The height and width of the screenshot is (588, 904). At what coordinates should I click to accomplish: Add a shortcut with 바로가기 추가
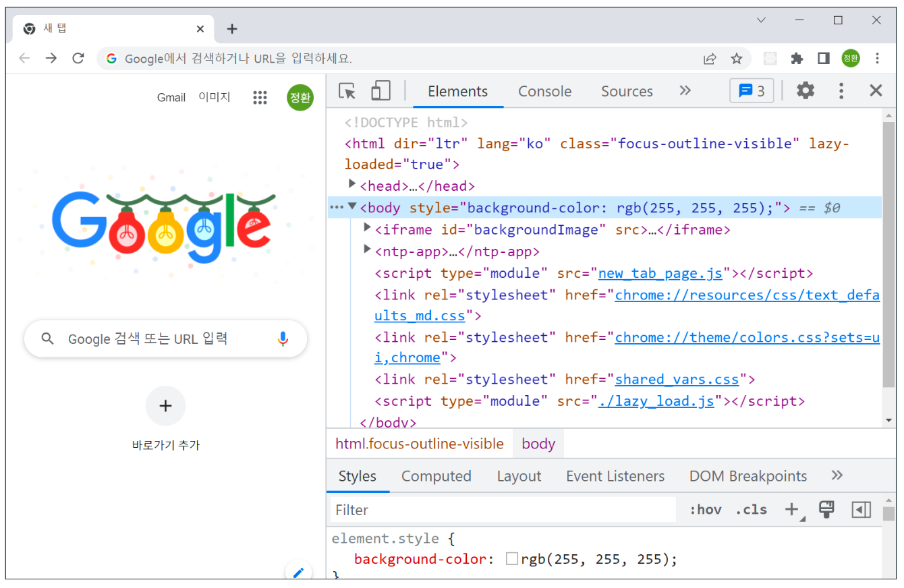(165, 418)
